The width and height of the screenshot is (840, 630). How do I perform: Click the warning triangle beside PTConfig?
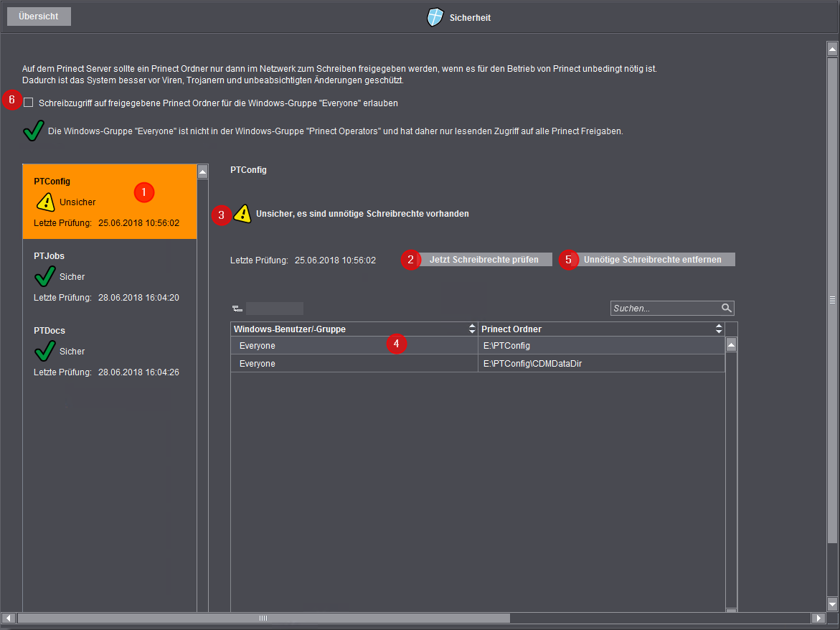tap(44, 202)
